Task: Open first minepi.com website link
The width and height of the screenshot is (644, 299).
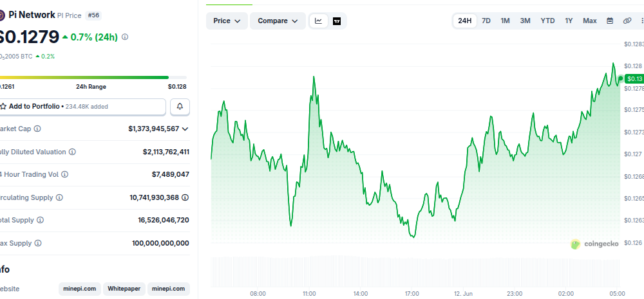Action: [x=80, y=289]
